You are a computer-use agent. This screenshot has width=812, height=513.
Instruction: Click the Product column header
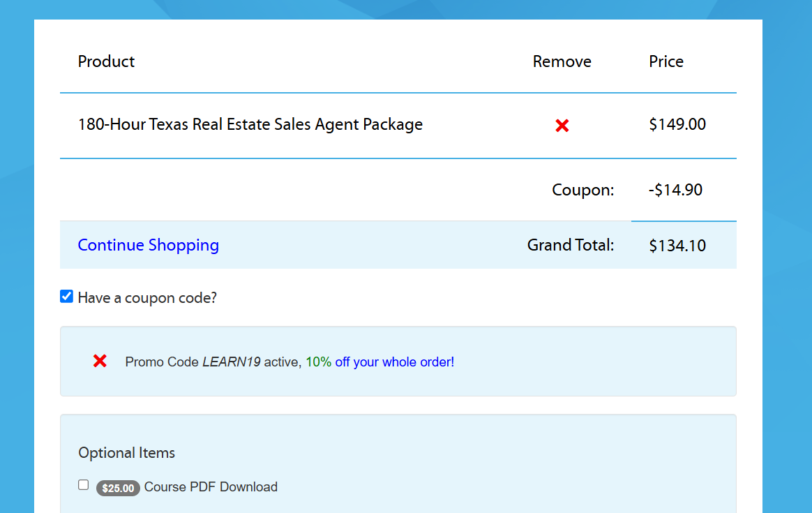(x=106, y=61)
